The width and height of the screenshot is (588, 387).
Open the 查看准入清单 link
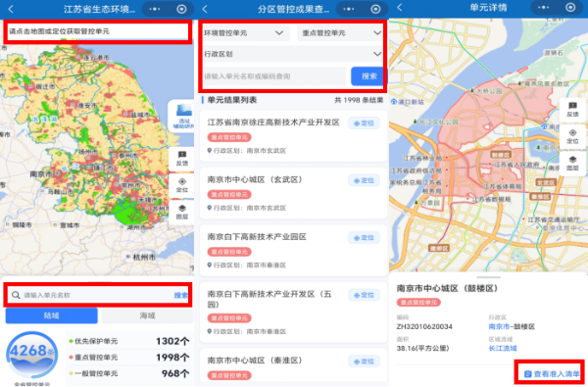[551, 373]
